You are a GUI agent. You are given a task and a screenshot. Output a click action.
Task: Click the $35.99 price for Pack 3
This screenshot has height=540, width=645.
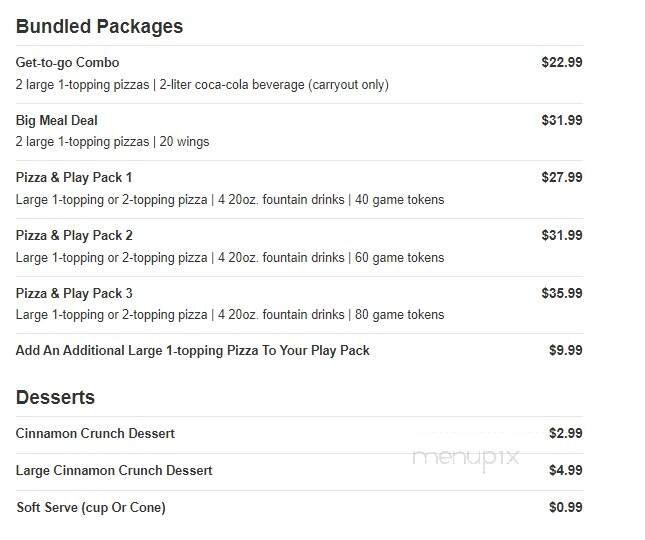(561, 293)
